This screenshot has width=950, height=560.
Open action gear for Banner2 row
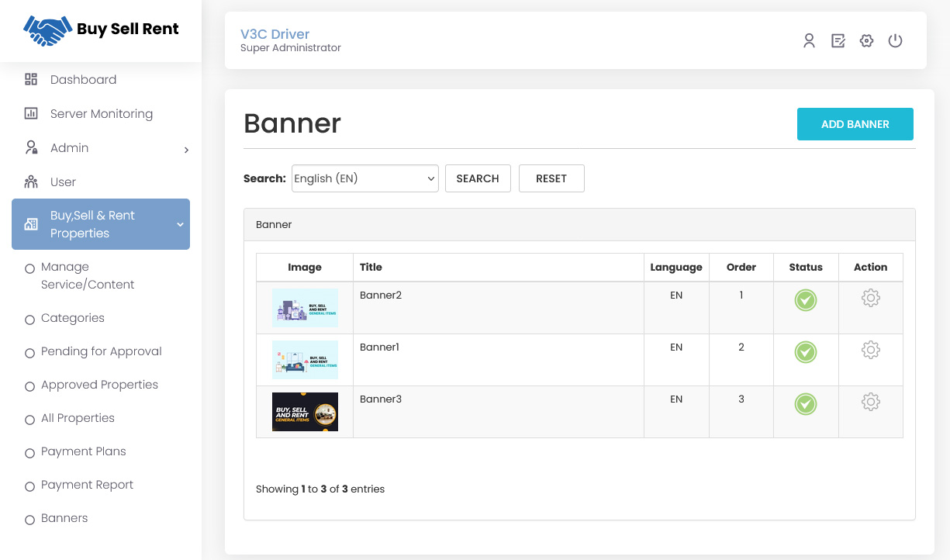pos(870,298)
